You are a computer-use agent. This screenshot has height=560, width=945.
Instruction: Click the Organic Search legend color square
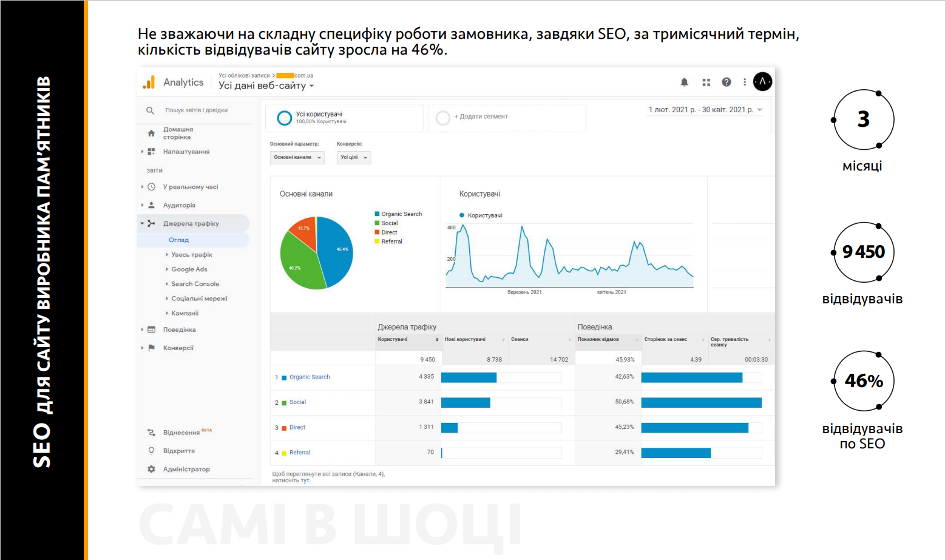377,214
